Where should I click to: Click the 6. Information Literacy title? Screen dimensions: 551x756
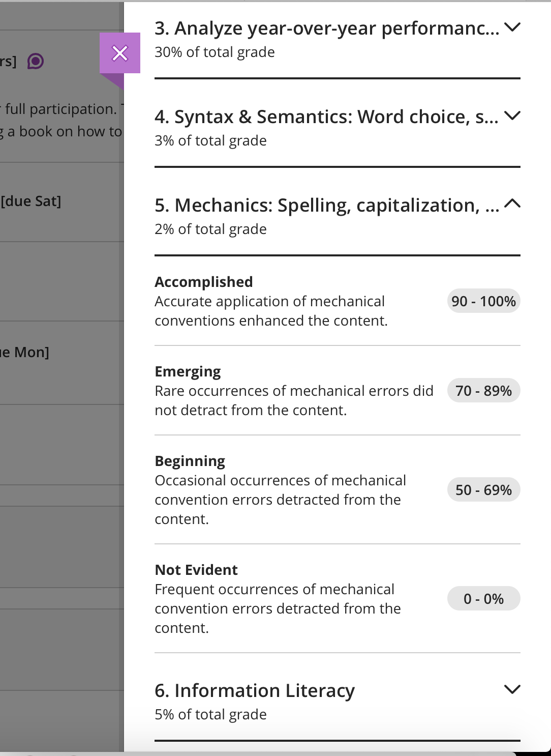(x=255, y=690)
